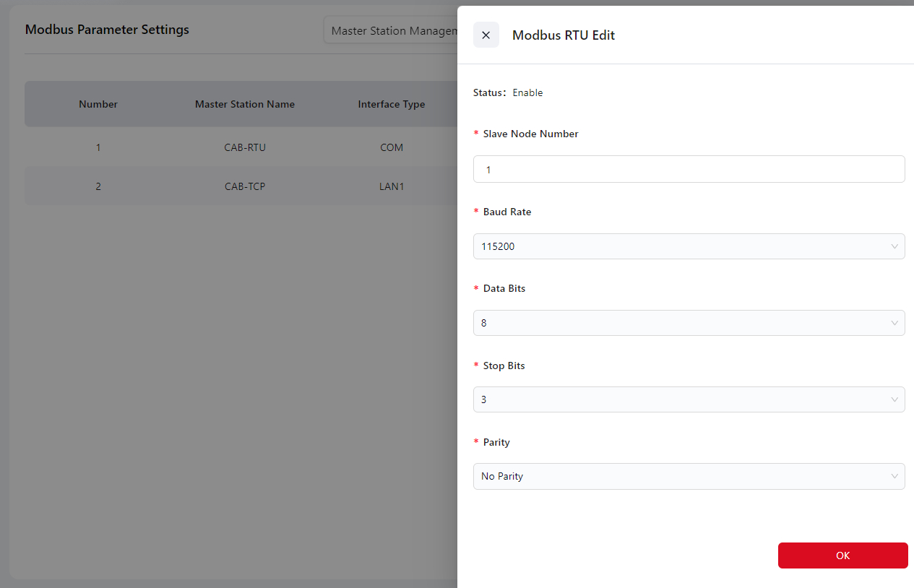Open the Baud Rate dropdown

[688, 246]
